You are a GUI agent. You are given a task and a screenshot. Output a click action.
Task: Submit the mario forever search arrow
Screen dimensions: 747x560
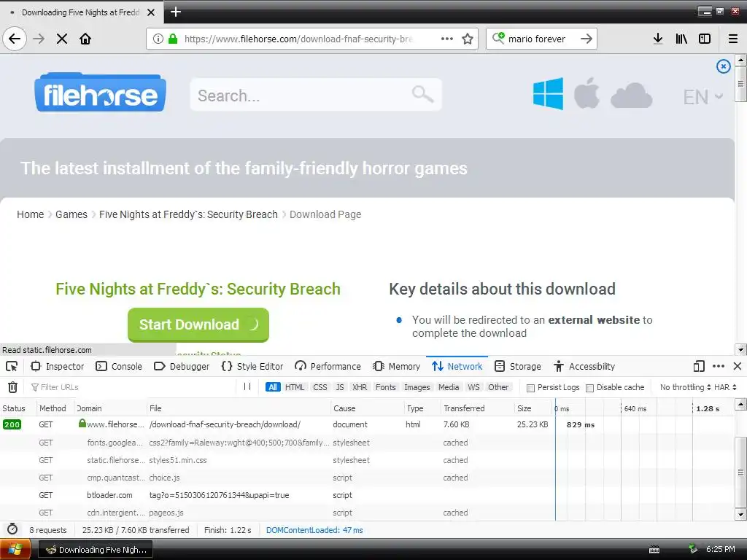(x=587, y=39)
